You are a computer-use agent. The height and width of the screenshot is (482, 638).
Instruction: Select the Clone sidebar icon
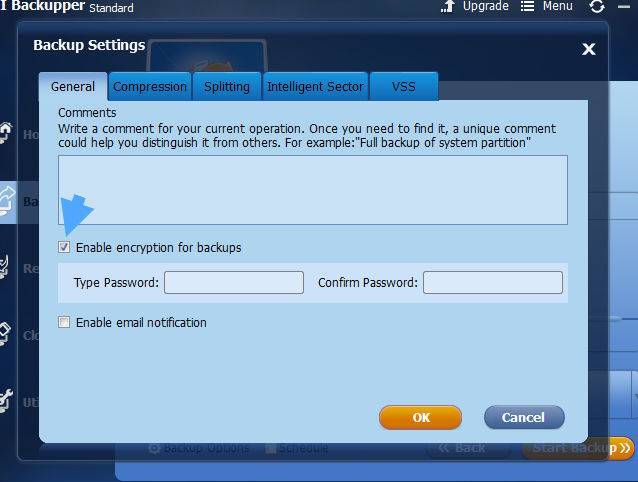tap(5, 334)
